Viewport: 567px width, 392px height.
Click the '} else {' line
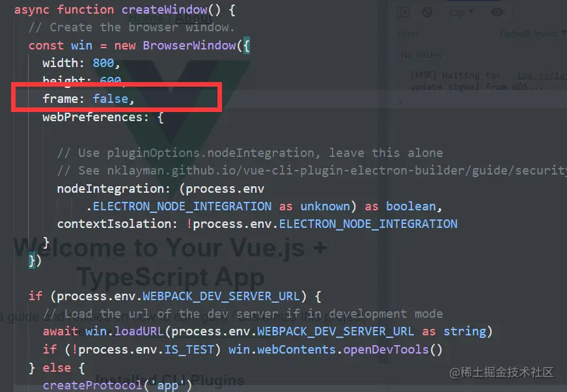(57, 368)
